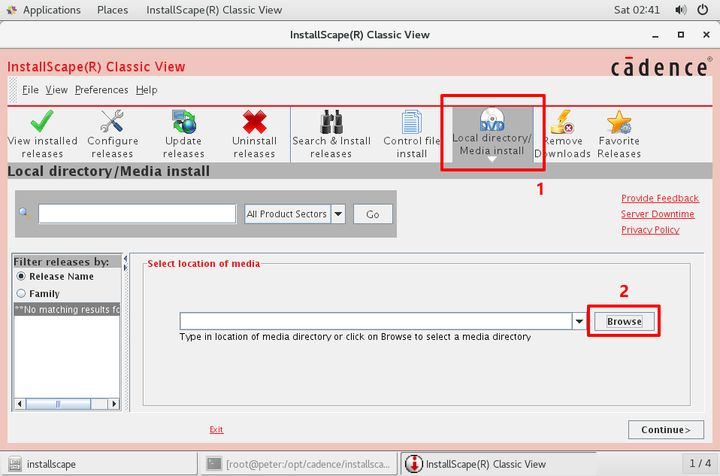Open the Provide Feedback link
The width and height of the screenshot is (720, 476).
(659, 199)
